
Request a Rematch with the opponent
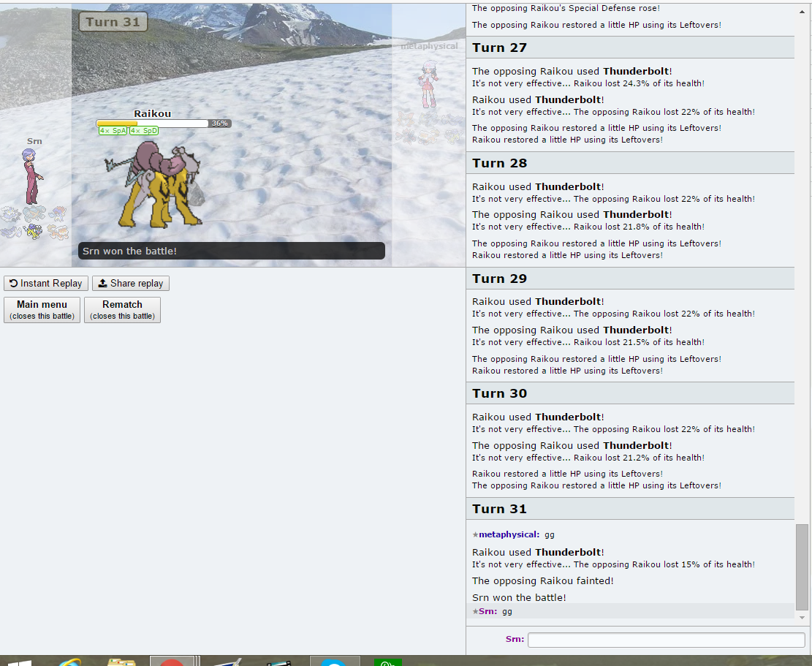(122, 310)
